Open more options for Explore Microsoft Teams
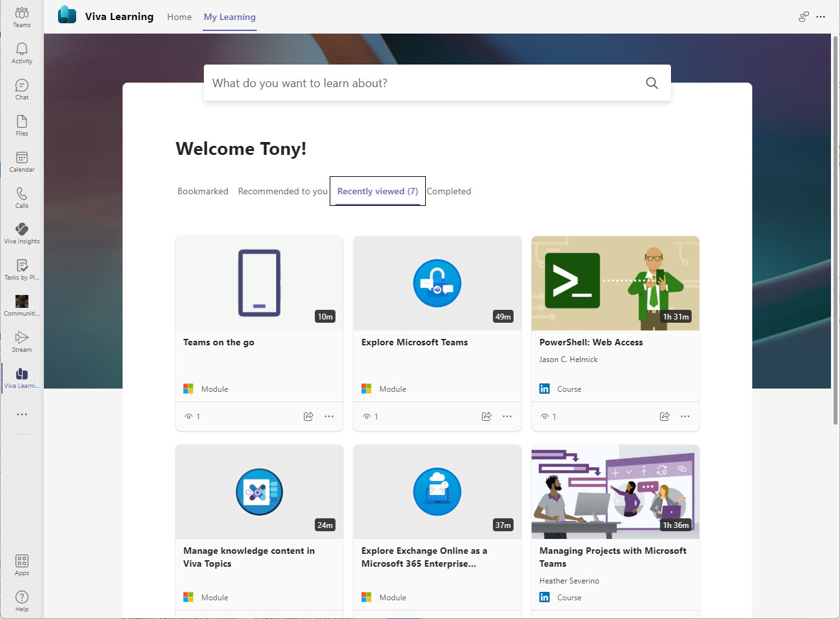Image resolution: width=840 pixels, height=619 pixels. point(507,416)
